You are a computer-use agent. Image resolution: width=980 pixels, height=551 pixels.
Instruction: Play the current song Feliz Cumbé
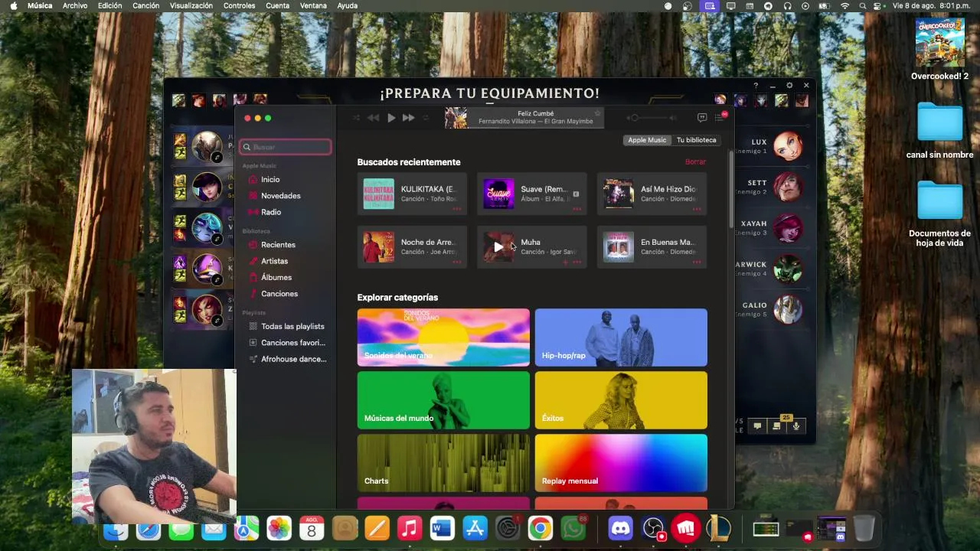tap(391, 118)
